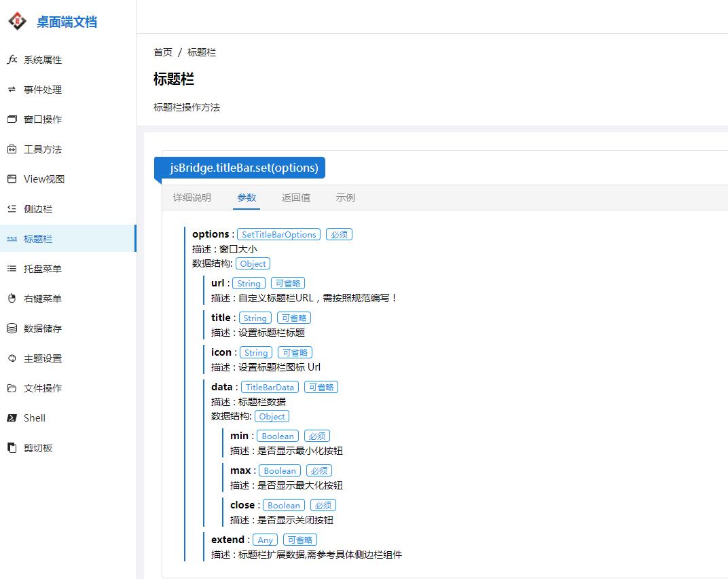728x579 pixels.
Task: Click the window icon beside 窗口操作
Action: [12, 119]
